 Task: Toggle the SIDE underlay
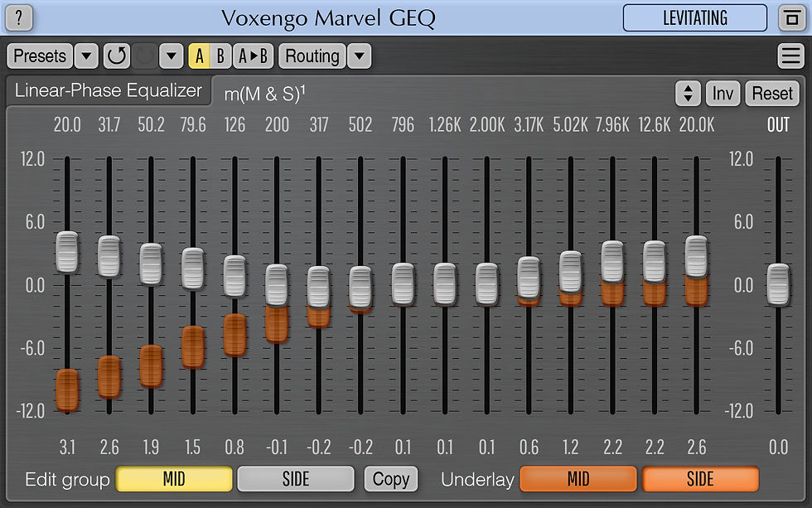pyautogui.click(x=700, y=479)
